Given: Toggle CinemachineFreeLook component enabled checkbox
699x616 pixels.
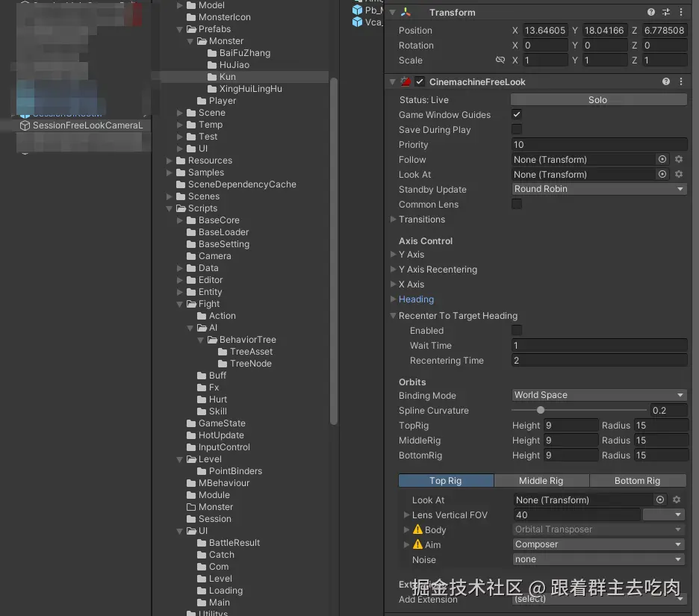Looking at the screenshot, I should (420, 81).
